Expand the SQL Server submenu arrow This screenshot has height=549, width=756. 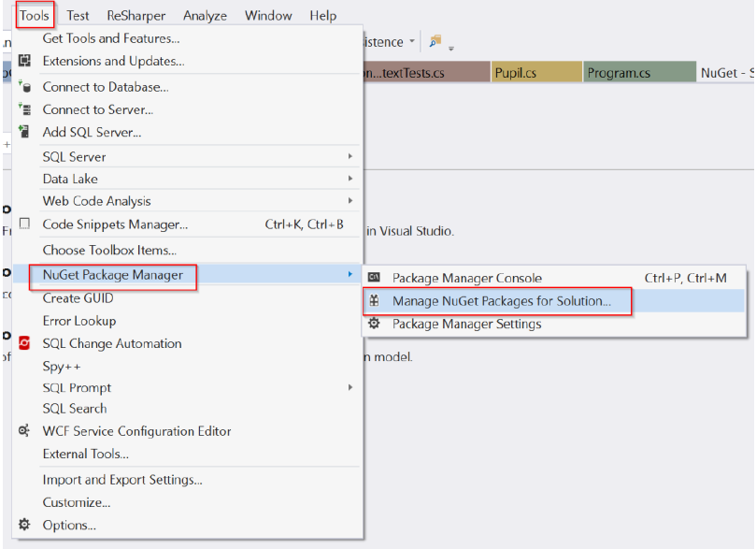(350, 156)
